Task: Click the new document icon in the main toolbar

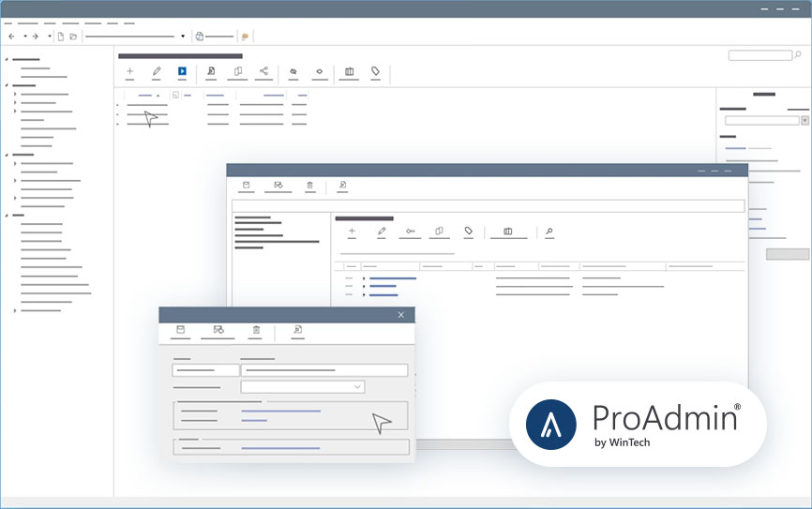Action: [61, 37]
